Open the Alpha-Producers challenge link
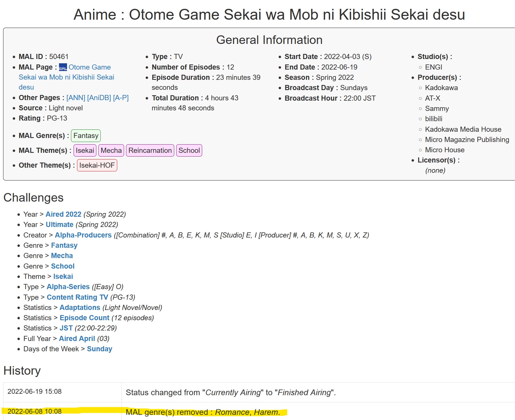Viewport: 515px width, 420px height. 83,235
